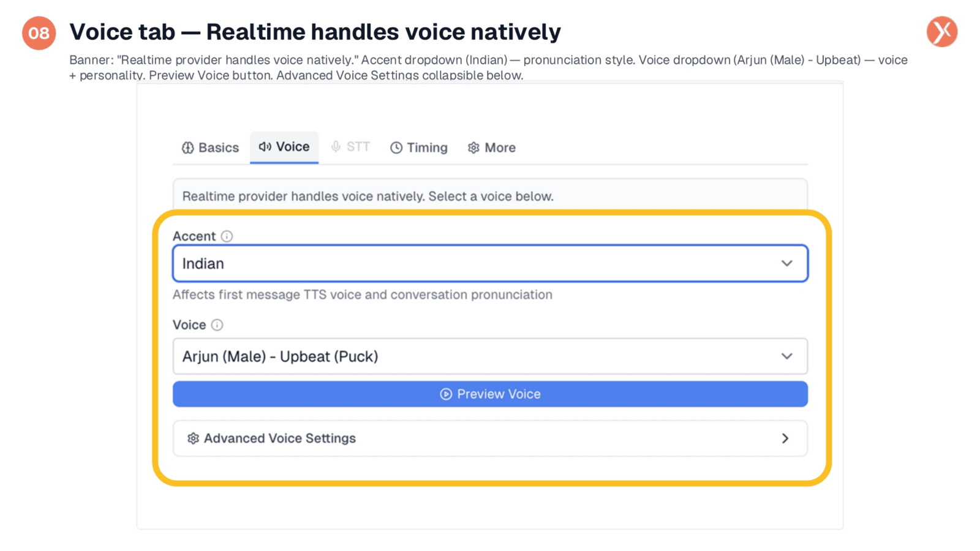The image size is (980, 551).
Task: Click the Preview Voice button
Action: [490, 394]
